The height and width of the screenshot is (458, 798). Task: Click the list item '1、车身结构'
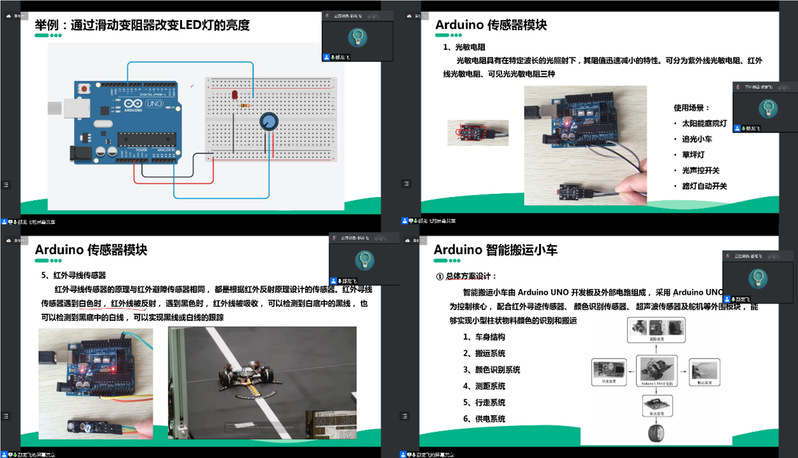[x=483, y=337]
